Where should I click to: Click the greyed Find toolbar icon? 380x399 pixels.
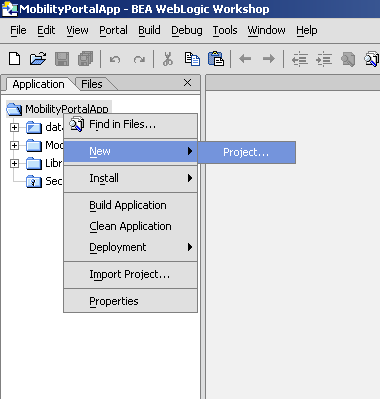348,59
